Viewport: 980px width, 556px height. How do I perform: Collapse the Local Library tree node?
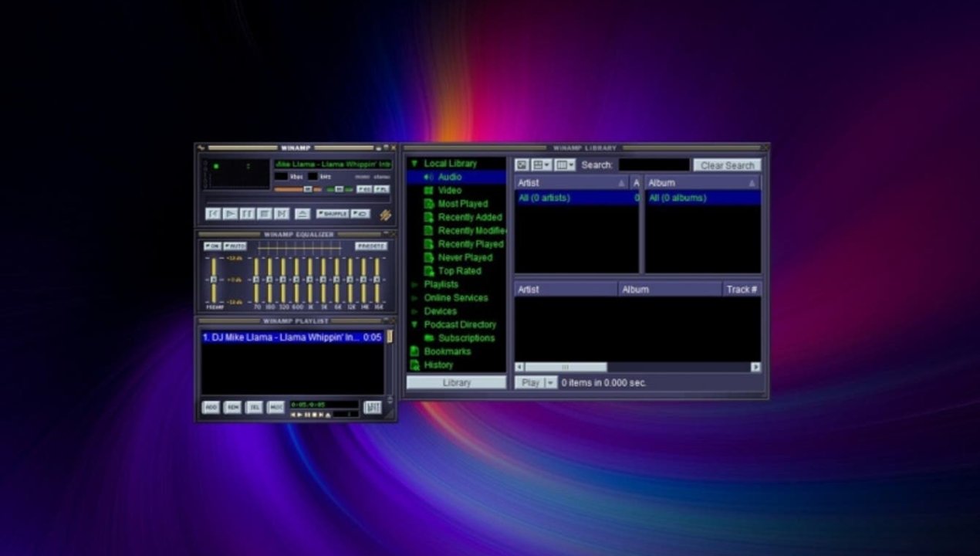point(414,164)
